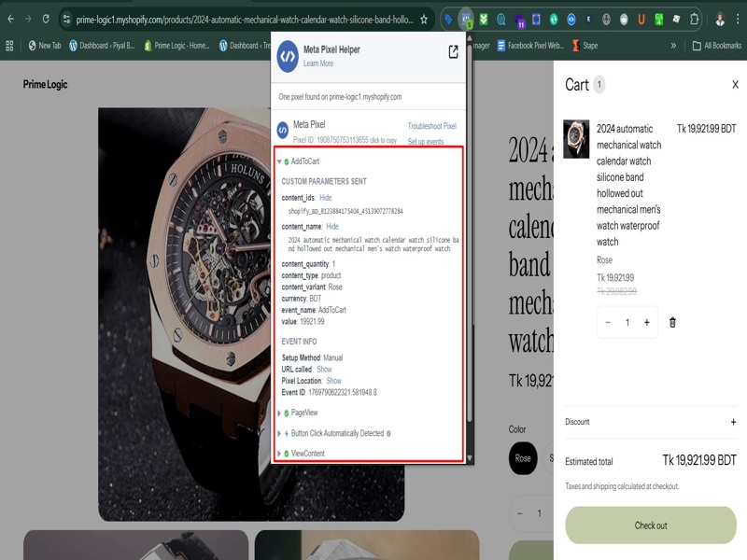Screen dimensions: 747x560
Task: Click the blue tag extension icon
Action: (448, 20)
